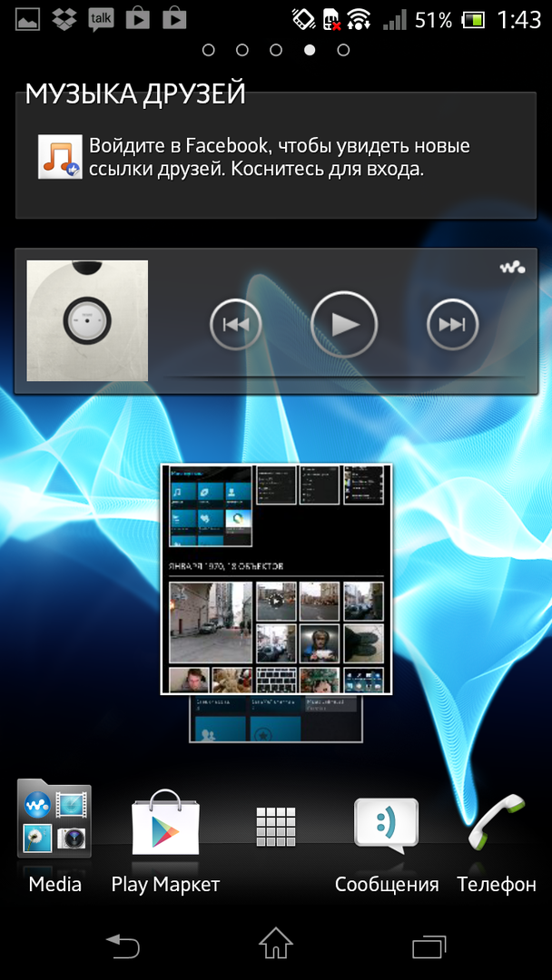Tap the picture notification icon in status bar
The image size is (552, 980).
click(27, 19)
